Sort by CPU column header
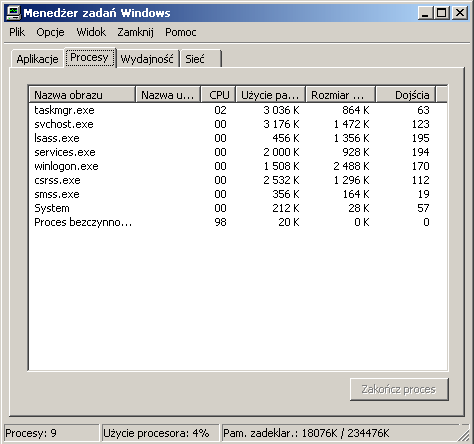Image resolution: width=474 pixels, height=444 pixels. [219, 95]
